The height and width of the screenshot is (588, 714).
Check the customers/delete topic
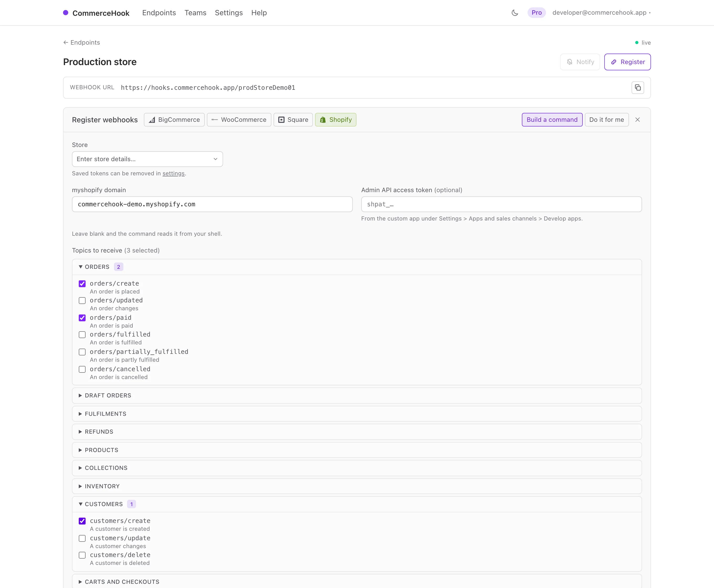point(82,555)
